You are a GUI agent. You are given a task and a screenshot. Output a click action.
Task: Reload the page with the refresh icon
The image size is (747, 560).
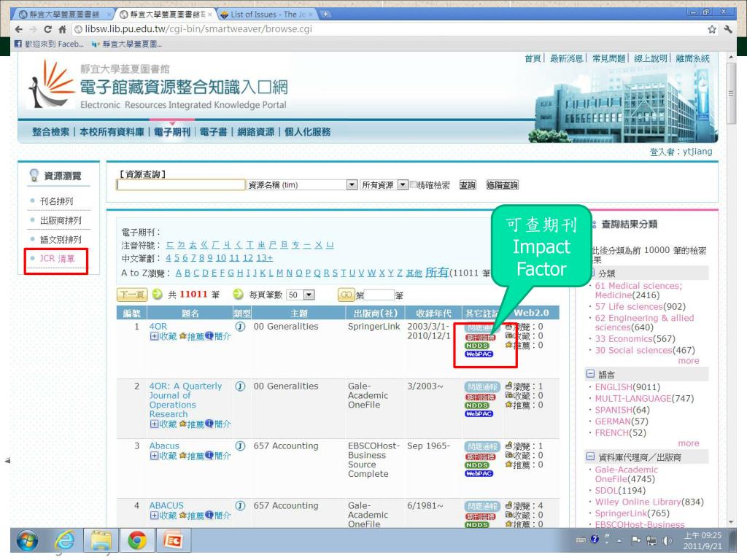[47, 29]
